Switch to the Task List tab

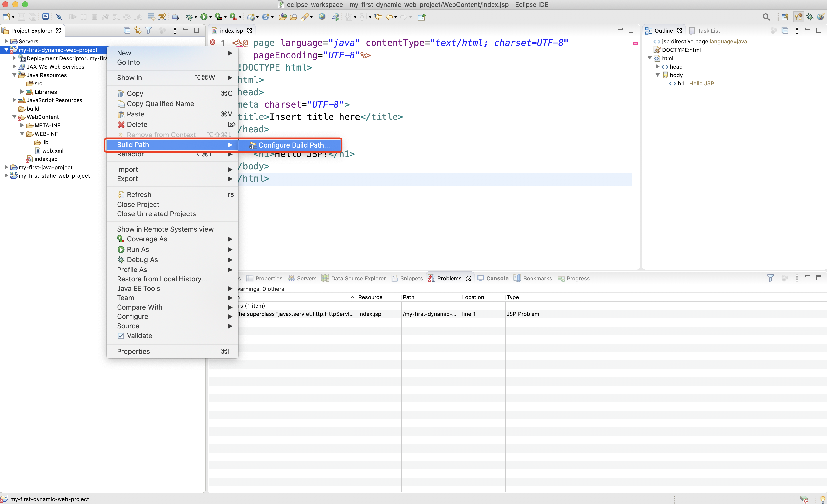tap(705, 31)
